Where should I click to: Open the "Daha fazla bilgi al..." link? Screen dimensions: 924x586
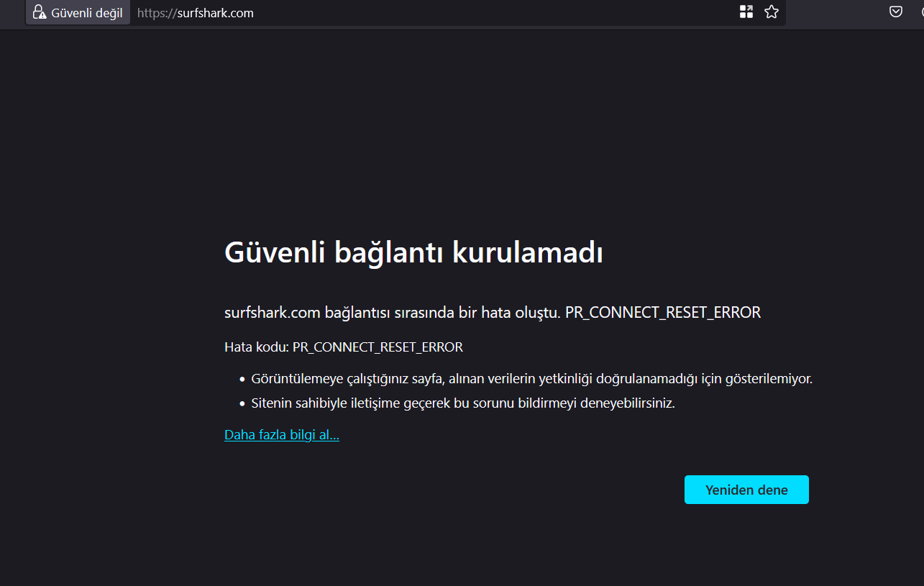tap(282, 435)
